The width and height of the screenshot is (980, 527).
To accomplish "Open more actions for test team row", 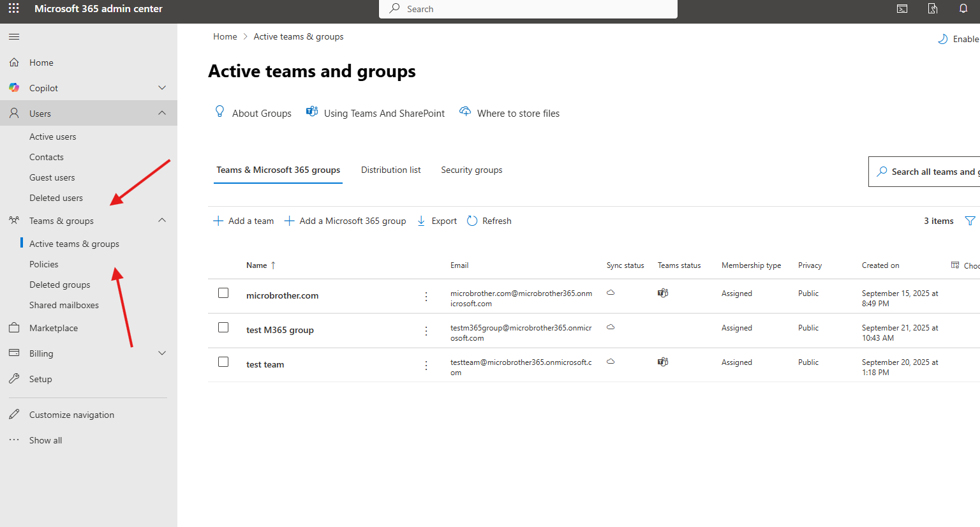I will pyautogui.click(x=426, y=366).
